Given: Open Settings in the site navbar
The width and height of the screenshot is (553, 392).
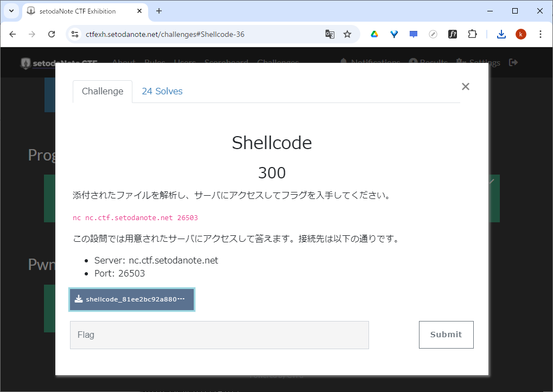Looking at the screenshot, I should coord(478,63).
